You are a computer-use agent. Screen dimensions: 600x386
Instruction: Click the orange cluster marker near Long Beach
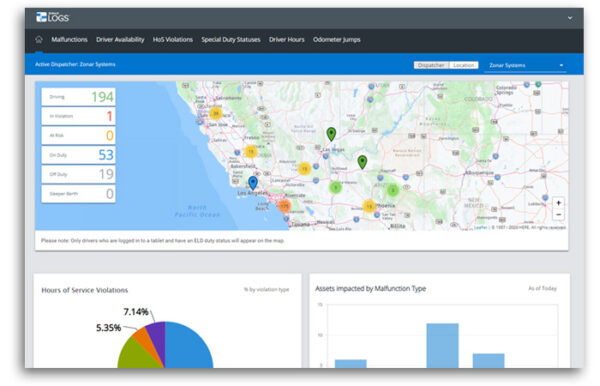284,206
